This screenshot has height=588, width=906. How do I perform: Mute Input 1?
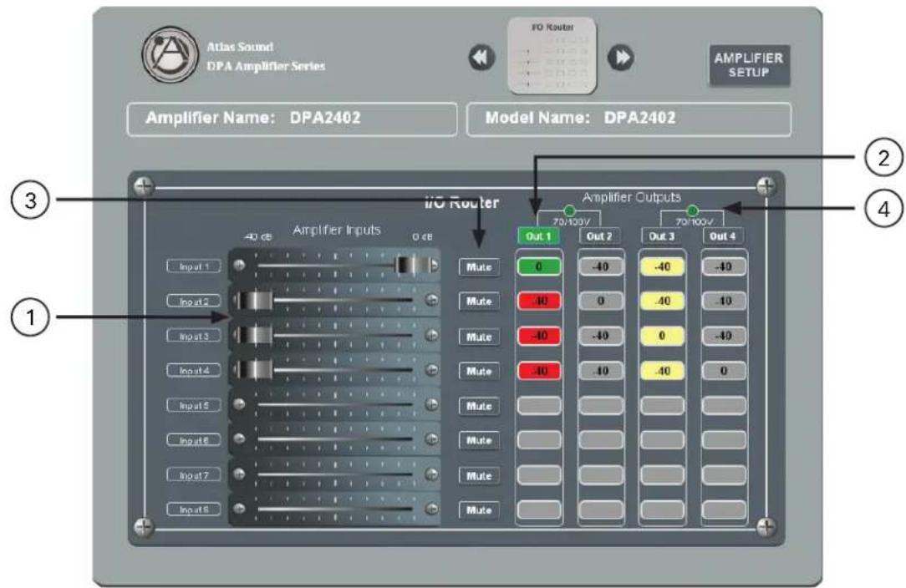coord(479,267)
